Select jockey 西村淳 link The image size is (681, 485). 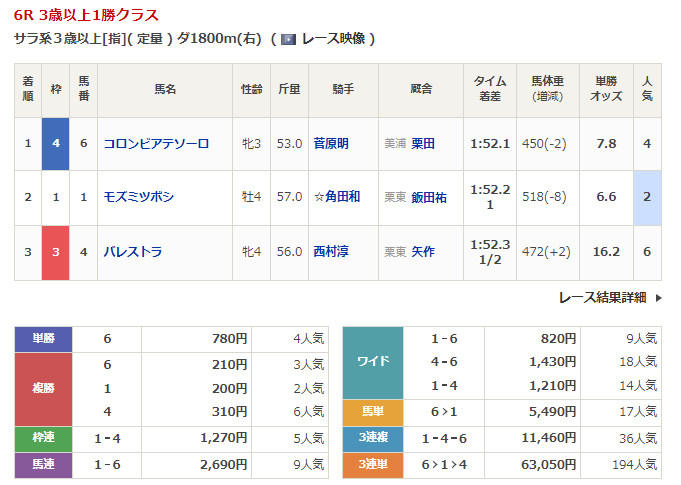pyautogui.click(x=330, y=252)
